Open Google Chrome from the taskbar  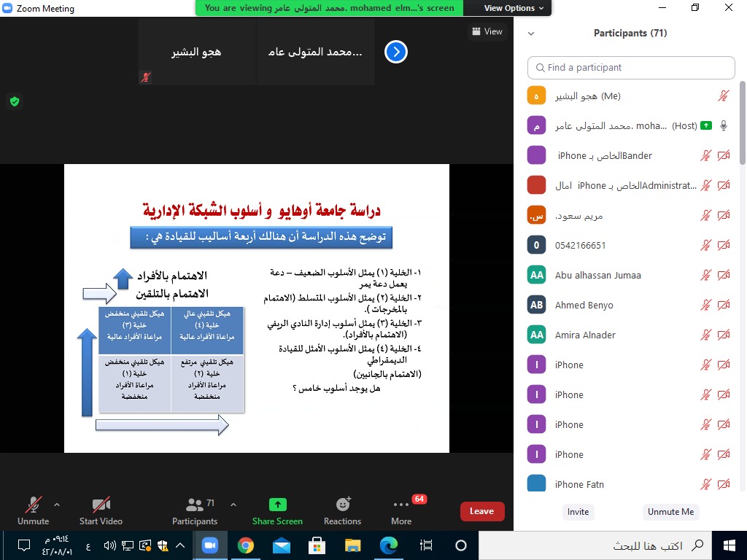coord(246,545)
